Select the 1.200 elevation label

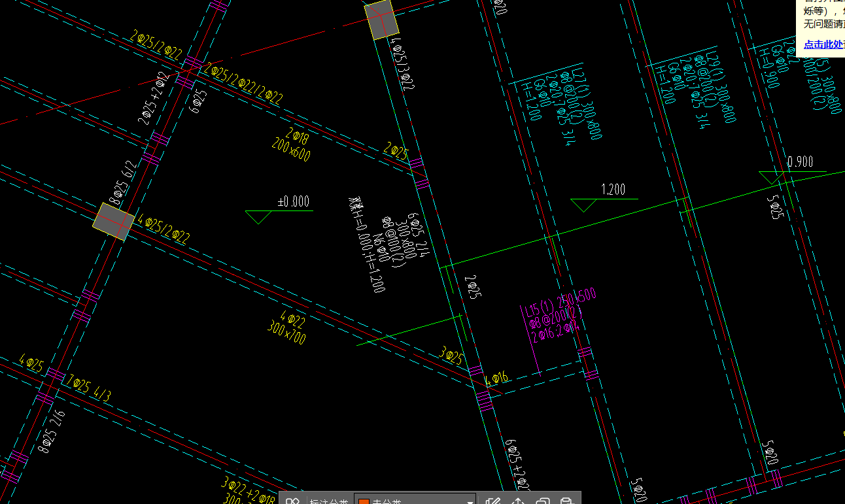point(613,190)
